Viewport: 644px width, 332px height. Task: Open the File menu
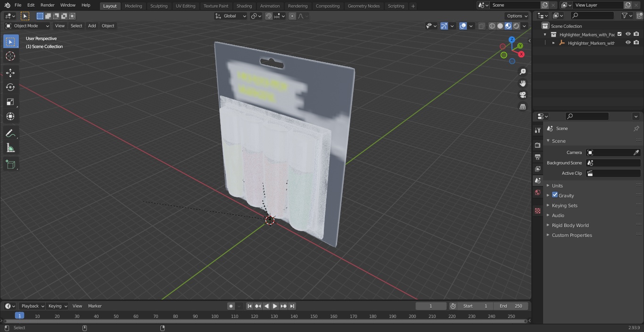pos(18,5)
